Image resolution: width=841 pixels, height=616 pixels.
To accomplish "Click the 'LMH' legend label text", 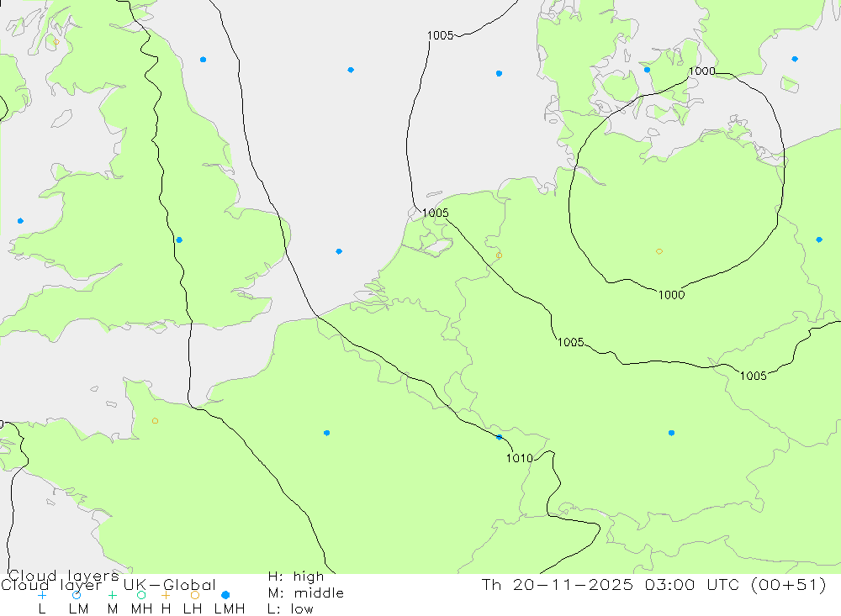I will 230,609.
